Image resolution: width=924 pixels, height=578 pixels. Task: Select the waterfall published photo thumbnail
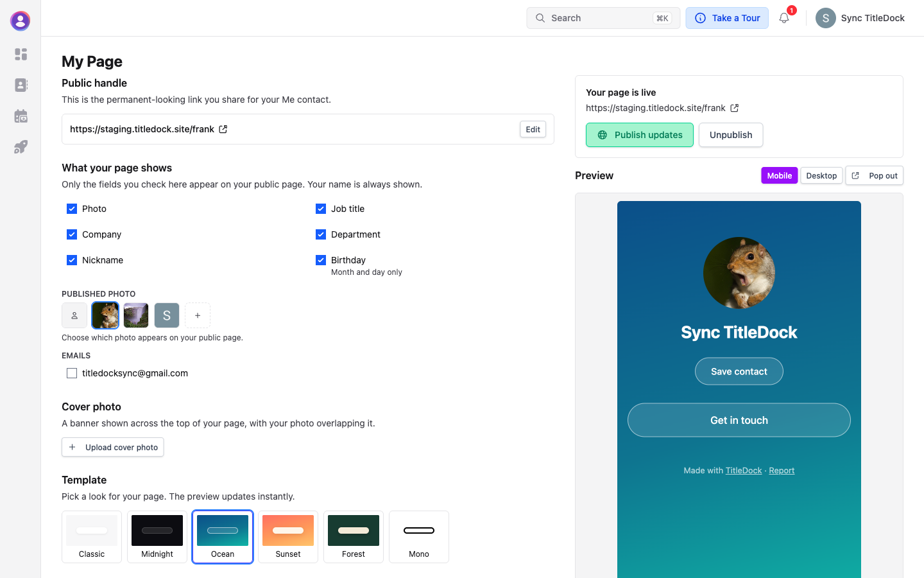click(136, 315)
